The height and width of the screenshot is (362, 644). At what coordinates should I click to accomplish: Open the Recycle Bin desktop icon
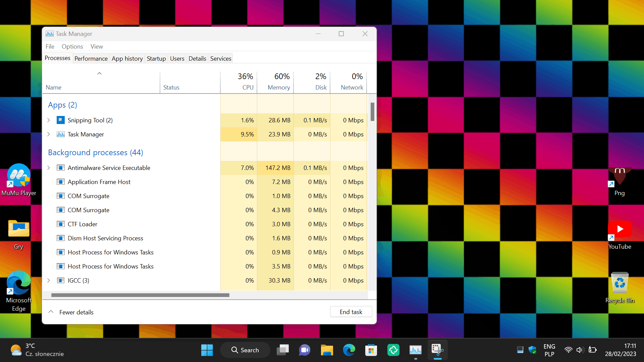coord(620,283)
